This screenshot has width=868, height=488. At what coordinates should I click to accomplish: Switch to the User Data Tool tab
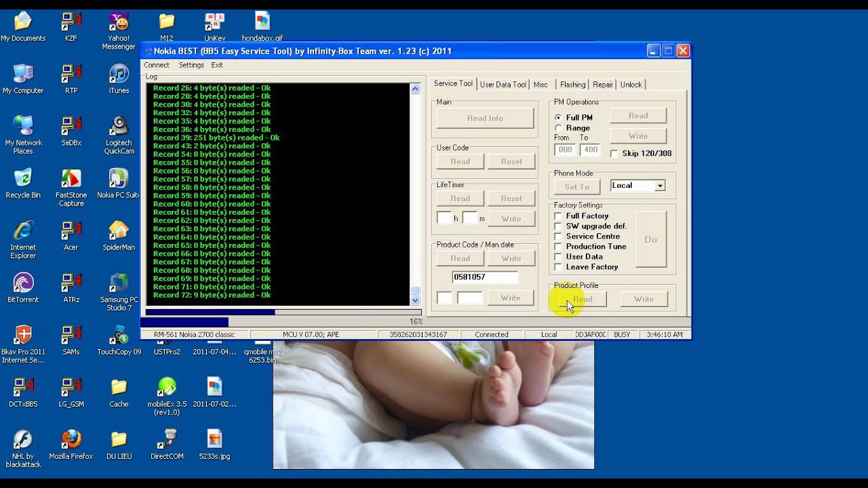[x=503, y=85]
